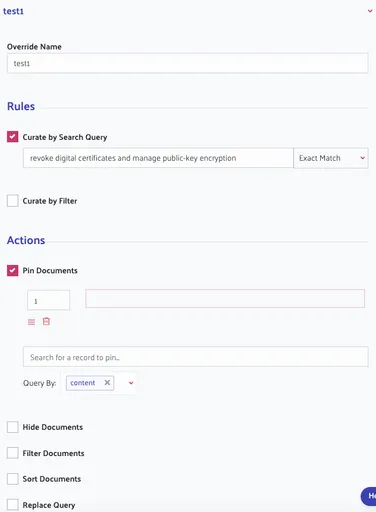This screenshot has width=376, height=512.
Task: Expand the Query By field dropdown arrow
Action: 131,383
